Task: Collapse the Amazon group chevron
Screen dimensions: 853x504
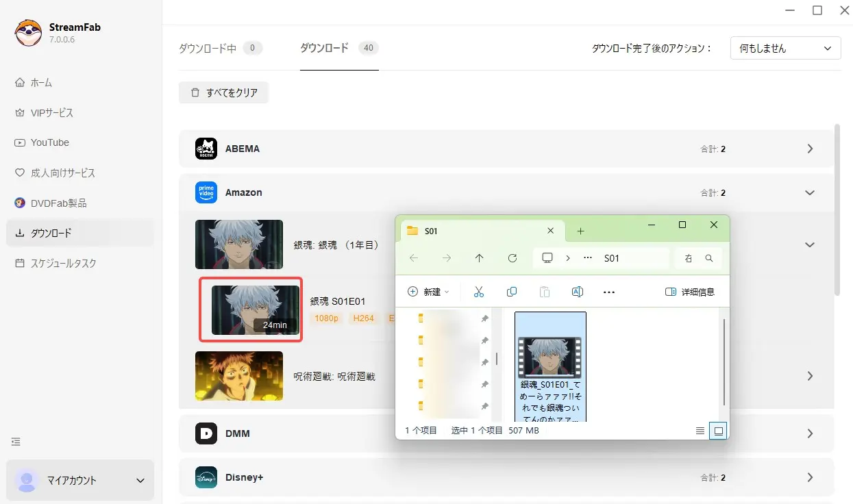Action: point(810,192)
